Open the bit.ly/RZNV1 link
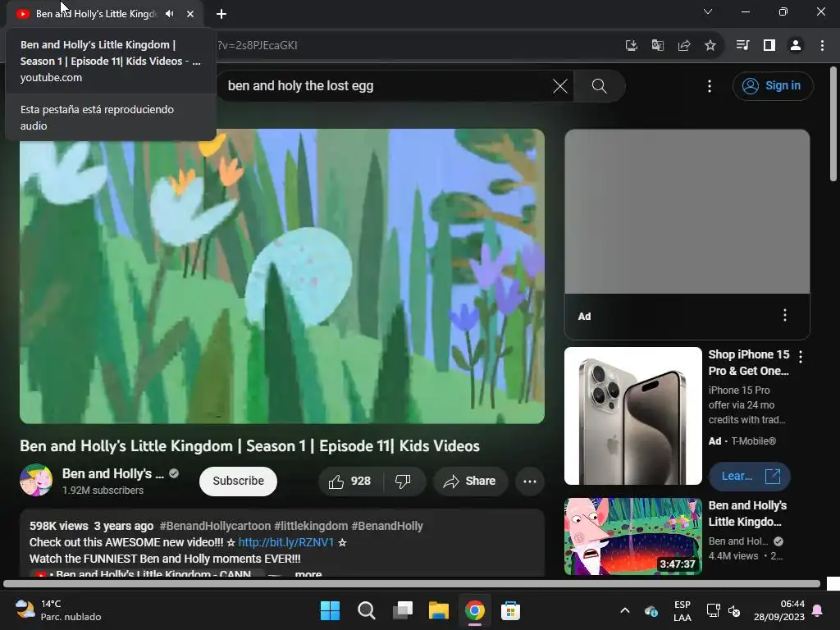This screenshot has width=840, height=630. (x=286, y=542)
